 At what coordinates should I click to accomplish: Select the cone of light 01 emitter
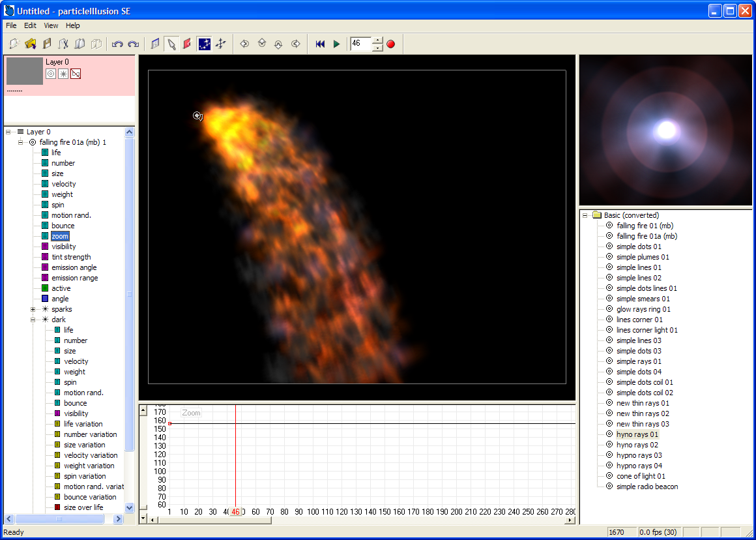(641, 476)
